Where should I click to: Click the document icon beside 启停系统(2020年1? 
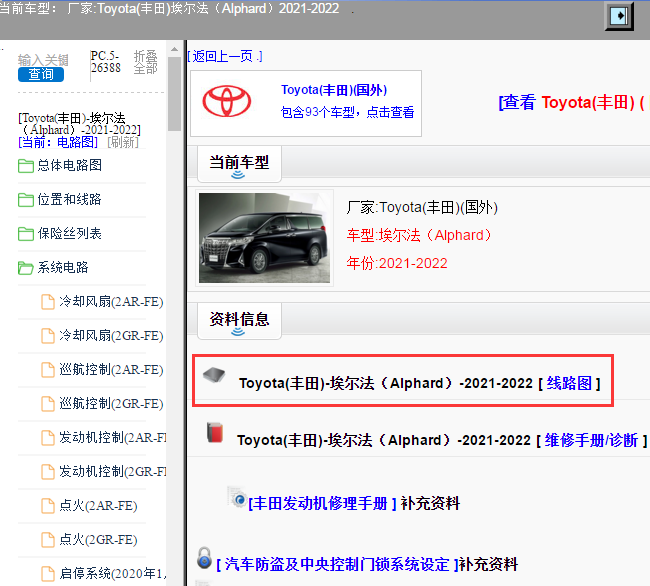coord(48,574)
